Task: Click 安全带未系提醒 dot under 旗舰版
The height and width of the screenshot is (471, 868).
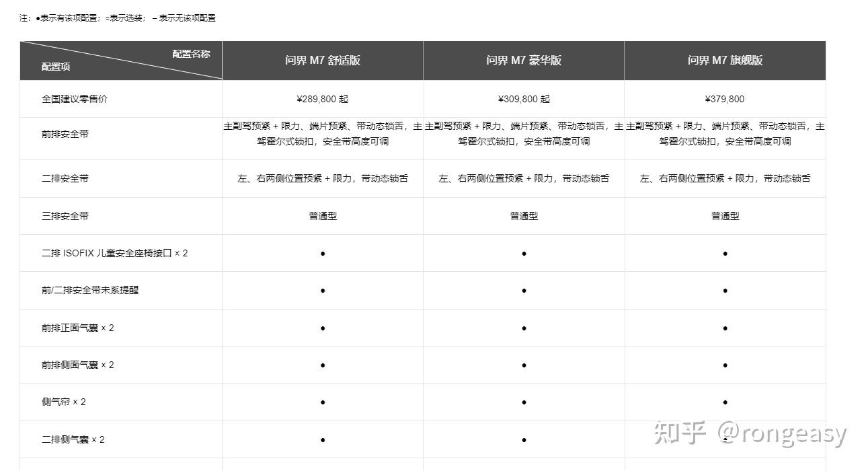Action: click(x=725, y=291)
